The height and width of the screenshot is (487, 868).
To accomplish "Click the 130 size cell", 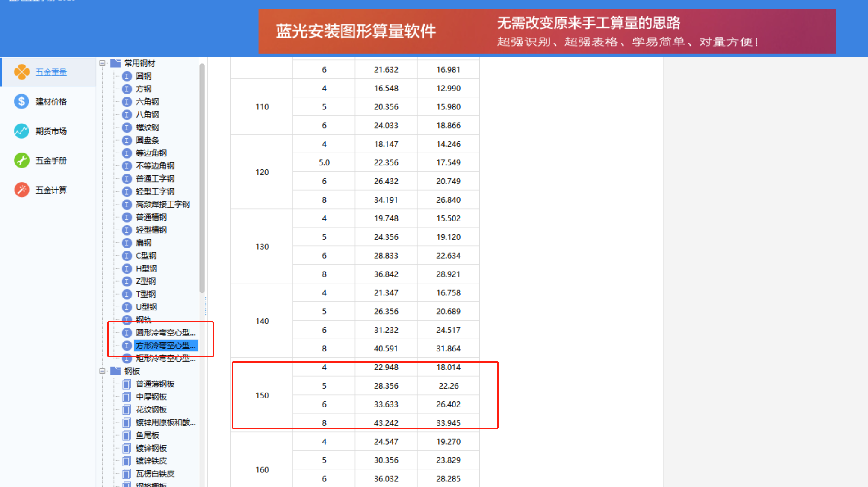I will coord(262,247).
